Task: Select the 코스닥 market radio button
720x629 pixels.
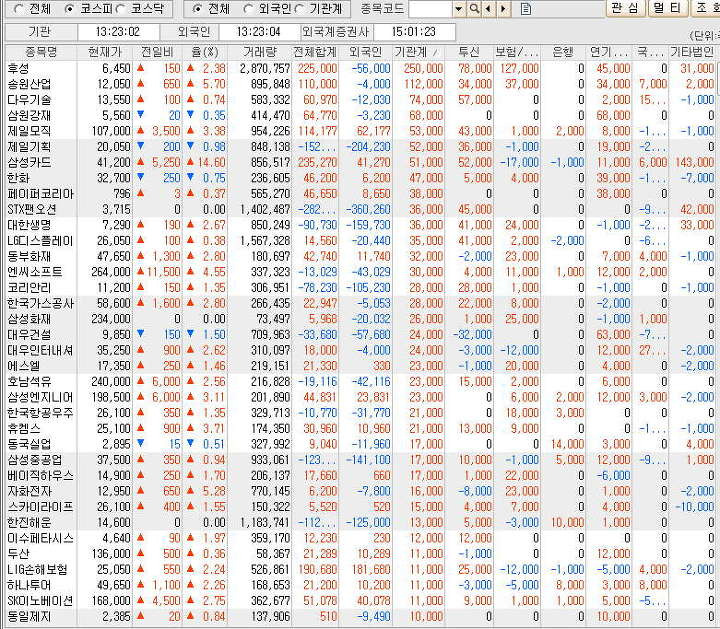Action: [x=120, y=8]
